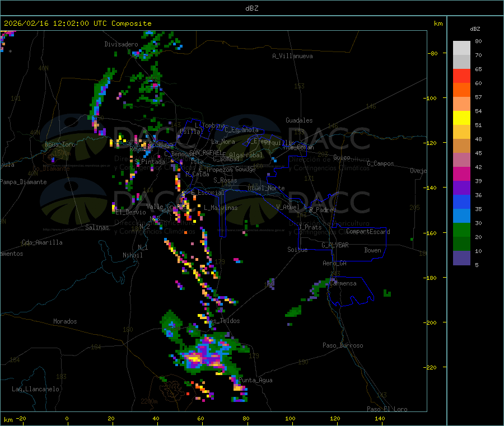Click the Carmensa place label
Screen dimensions: 504x426
pyautogui.click(x=343, y=283)
